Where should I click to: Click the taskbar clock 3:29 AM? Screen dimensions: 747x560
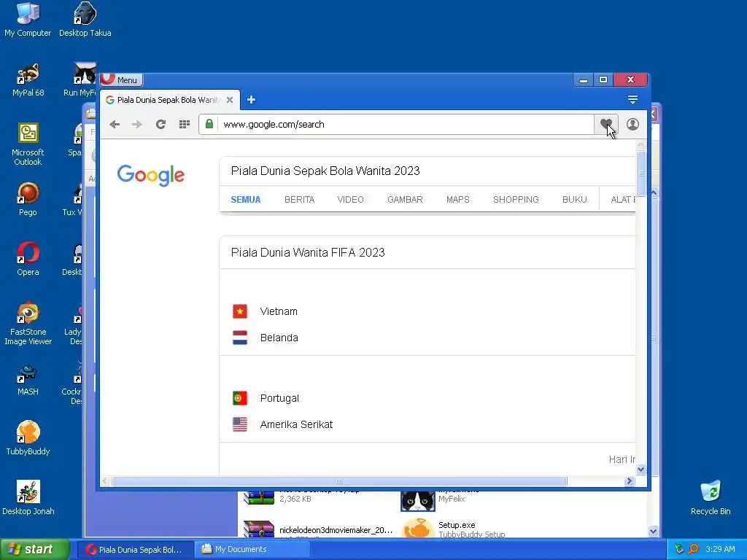(720, 549)
